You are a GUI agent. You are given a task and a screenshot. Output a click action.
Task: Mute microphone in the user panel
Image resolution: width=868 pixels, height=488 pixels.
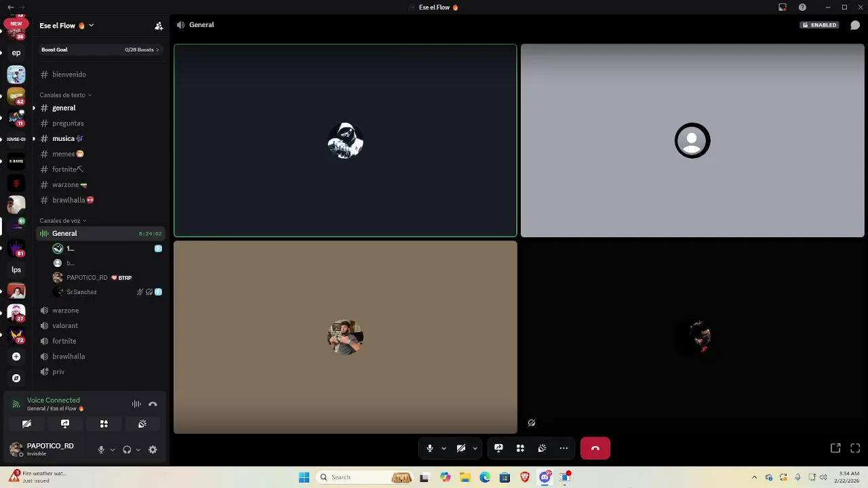coord(101,449)
